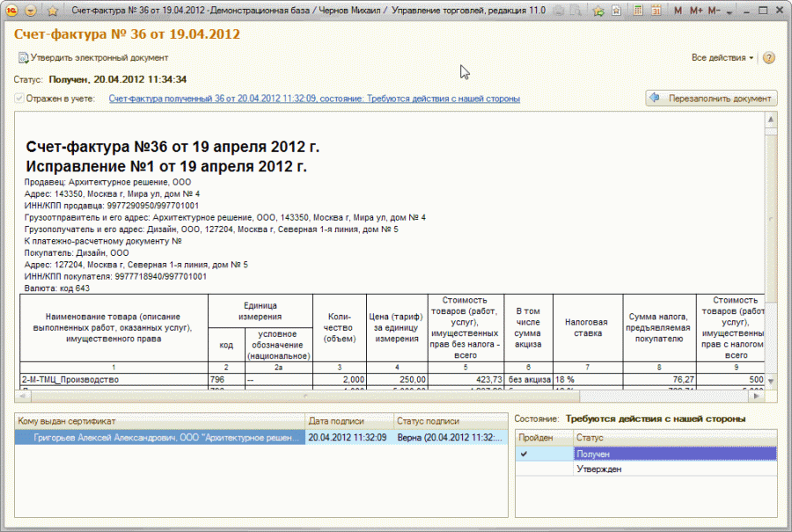
Task: Click the Дата подписи column header
Action: (x=349, y=421)
